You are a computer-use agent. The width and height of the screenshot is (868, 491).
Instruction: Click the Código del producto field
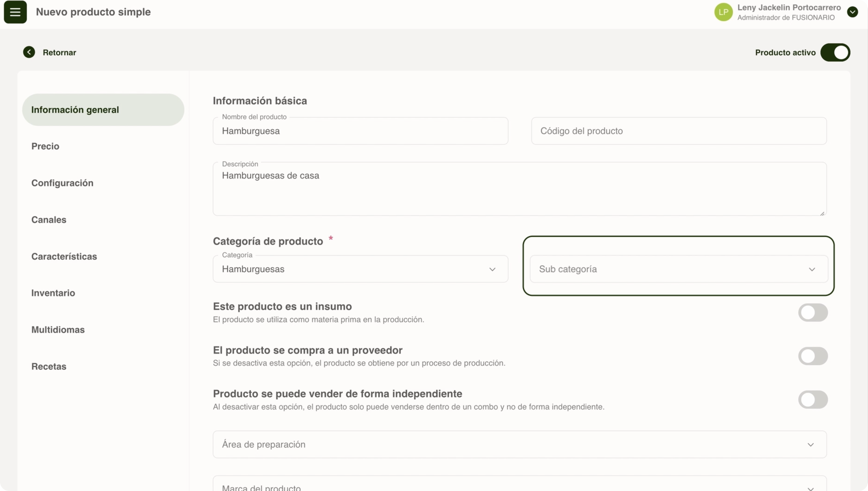coord(679,131)
